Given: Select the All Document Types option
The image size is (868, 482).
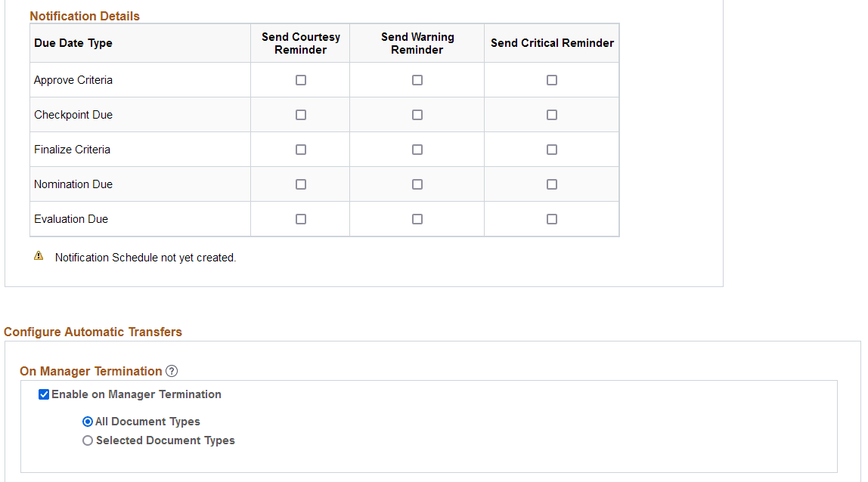Looking at the screenshot, I should [x=88, y=422].
